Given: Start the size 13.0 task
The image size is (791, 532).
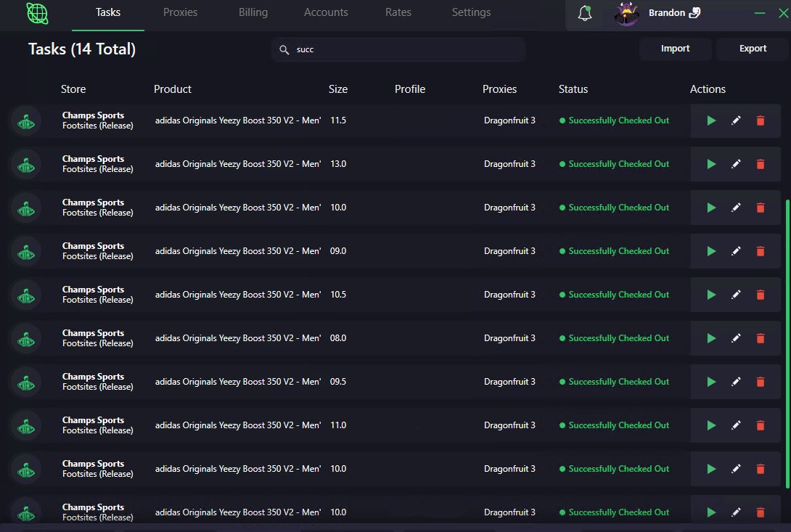Looking at the screenshot, I should (x=711, y=164).
